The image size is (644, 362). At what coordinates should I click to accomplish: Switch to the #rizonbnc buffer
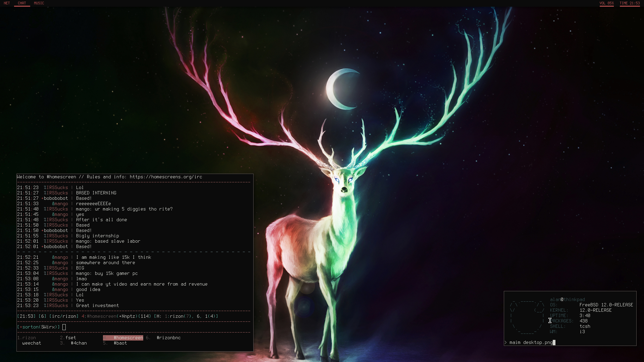point(168,338)
